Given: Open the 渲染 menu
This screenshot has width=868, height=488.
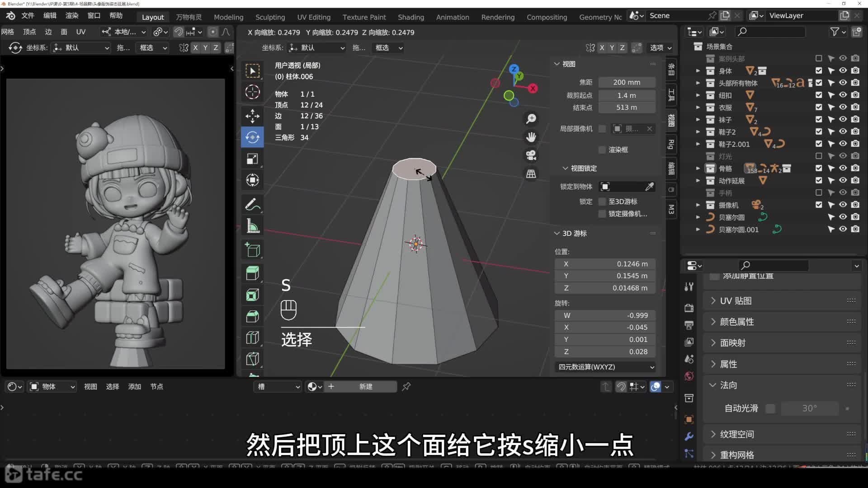Looking at the screenshot, I should [x=72, y=15].
